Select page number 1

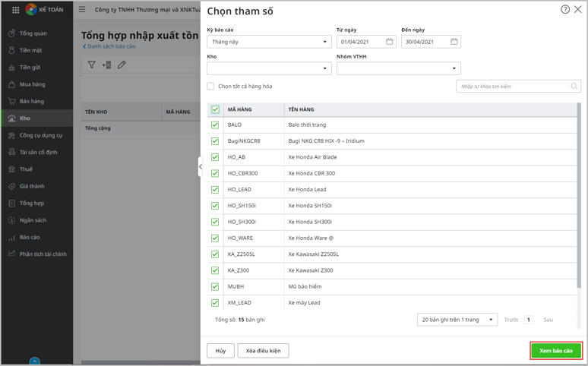(x=529, y=320)
